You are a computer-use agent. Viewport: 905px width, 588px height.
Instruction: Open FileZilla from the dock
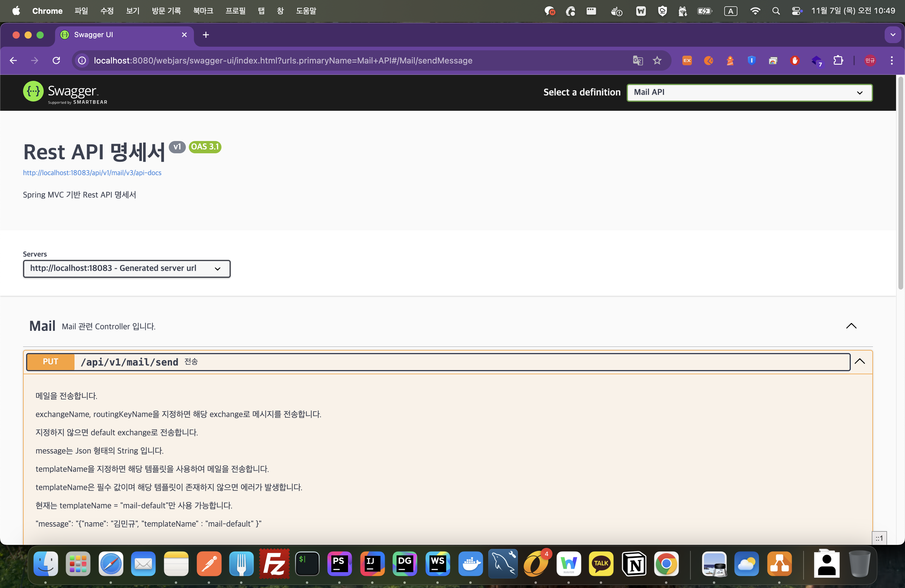(x=274, y=563)
